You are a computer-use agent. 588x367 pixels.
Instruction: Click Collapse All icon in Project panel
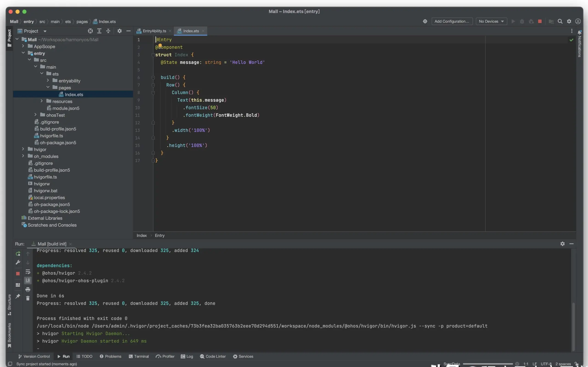click(108, 31)
